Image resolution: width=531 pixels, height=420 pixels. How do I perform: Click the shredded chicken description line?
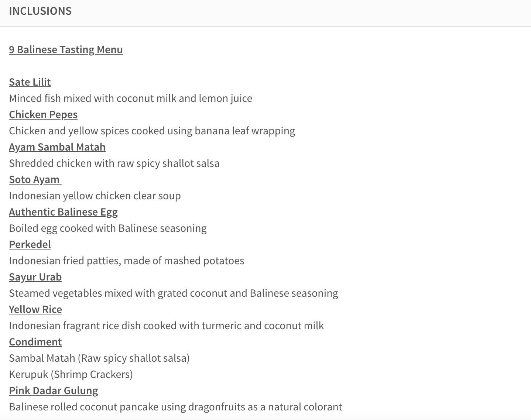pos(114,163)
